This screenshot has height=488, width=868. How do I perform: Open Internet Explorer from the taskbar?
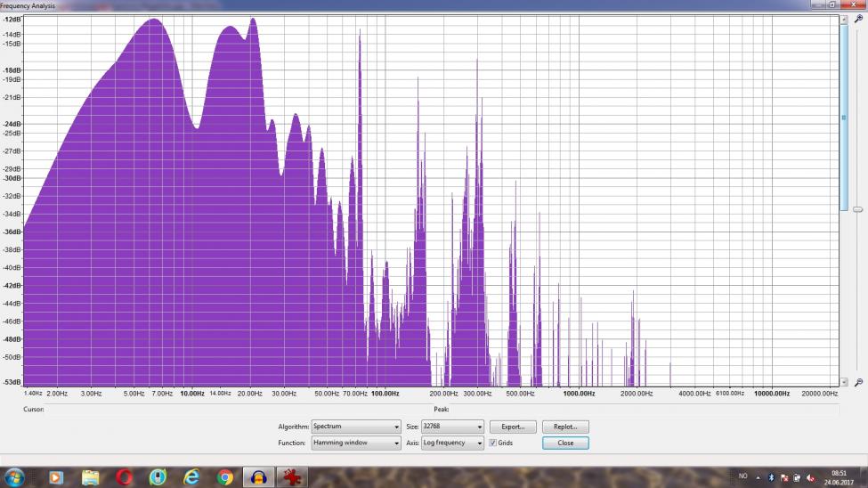191,478
